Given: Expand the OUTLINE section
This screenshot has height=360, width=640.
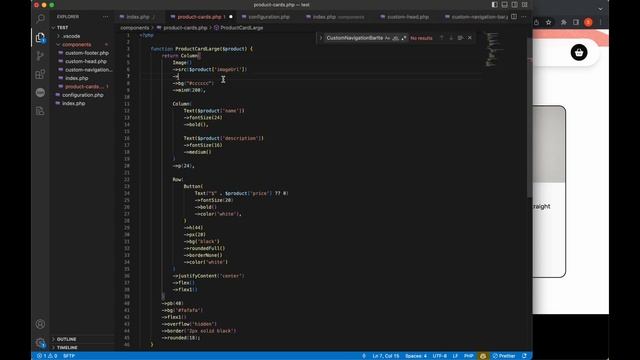Looking at the screenshot, I should tap(66, 339).
